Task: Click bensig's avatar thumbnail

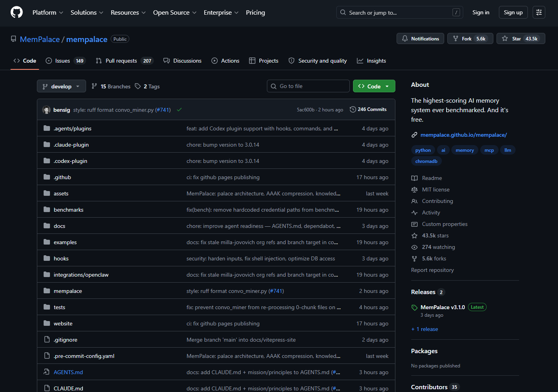Action: (46, 110)
